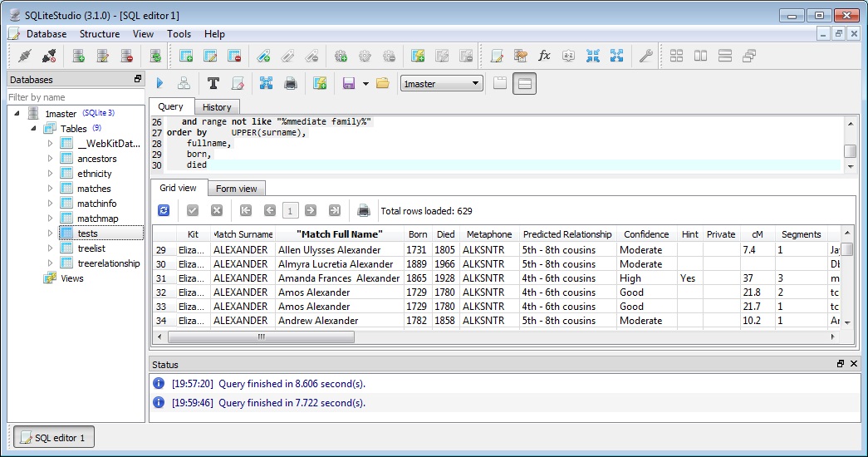The height and width of the screenshot is (457, 868).
Task: Click the Disconnect from database icon
Action: click(x=49, y=56)
